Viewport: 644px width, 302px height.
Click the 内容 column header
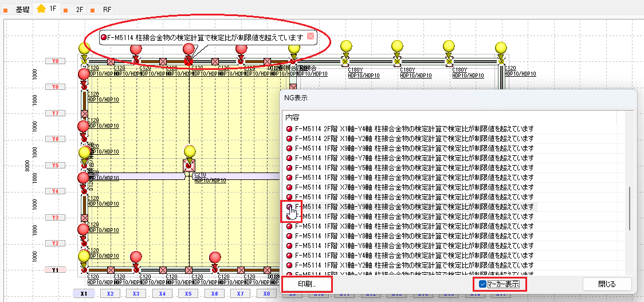coord(292,116)
